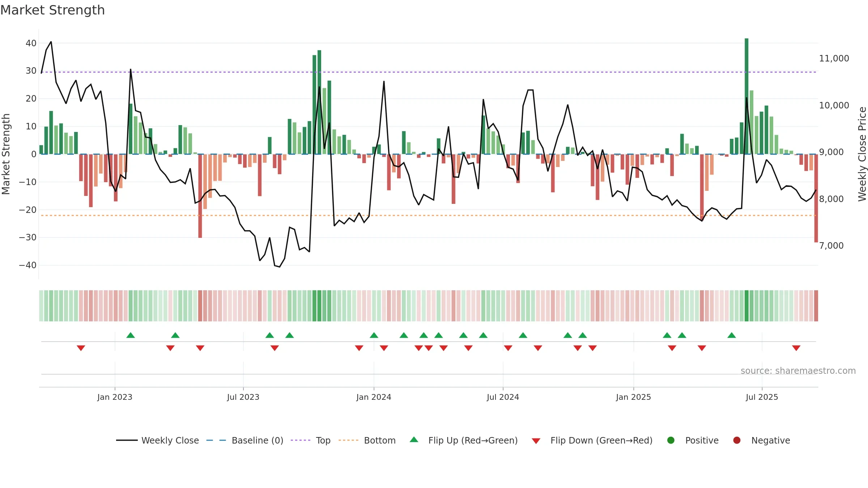Screen dimensions: 868x488
Task: Click the 40 strength axis label
Action: (x=31, y=43)
